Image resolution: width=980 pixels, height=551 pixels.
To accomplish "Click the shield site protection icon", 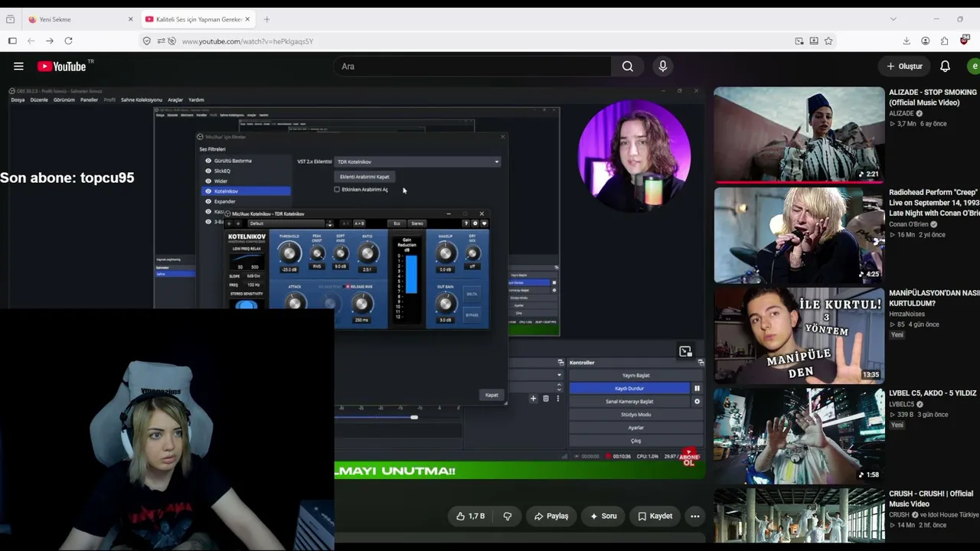I will tap(147, 41).
